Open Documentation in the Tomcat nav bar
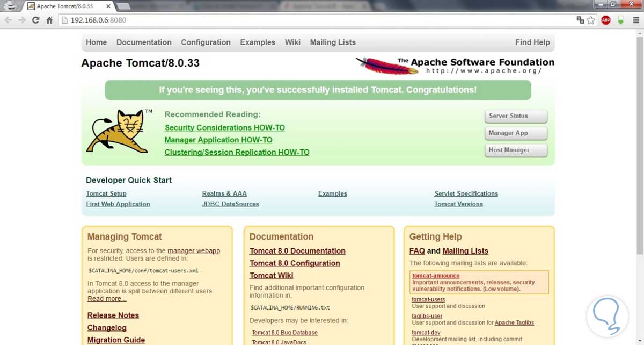This screenshot has width=644, height=345. pos(144,42)
